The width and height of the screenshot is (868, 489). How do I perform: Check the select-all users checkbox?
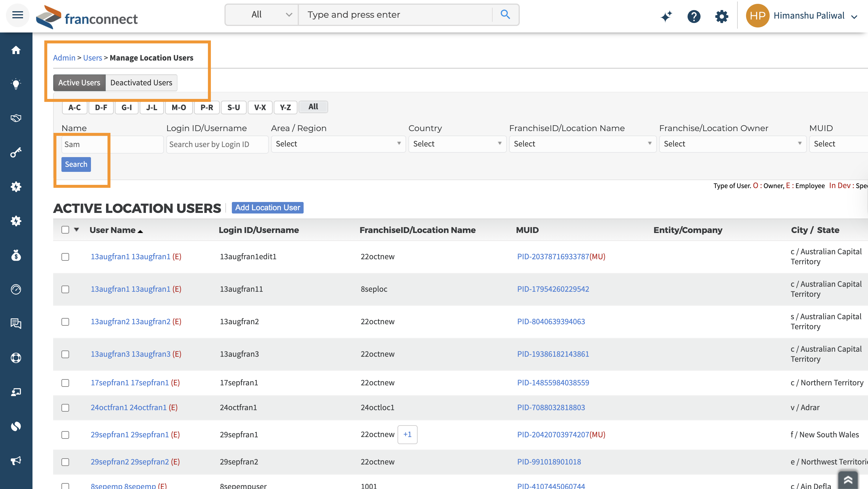pyautogui.click(x=65, y=230)
